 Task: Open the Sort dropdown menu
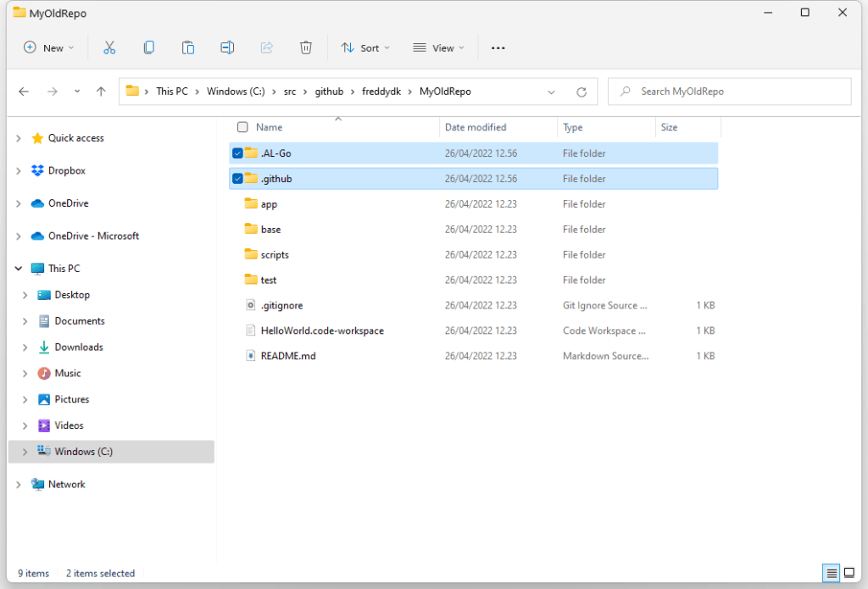(x=365, y=48)
